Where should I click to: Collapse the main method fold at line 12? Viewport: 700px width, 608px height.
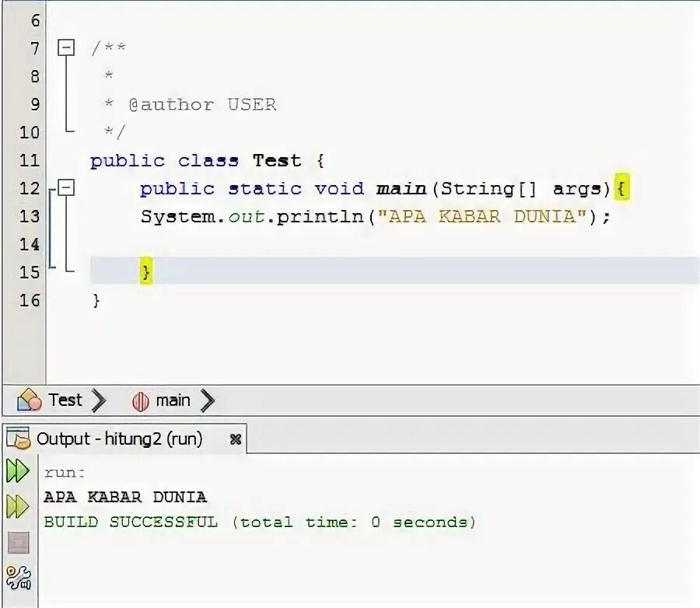[x=65, y=188]
